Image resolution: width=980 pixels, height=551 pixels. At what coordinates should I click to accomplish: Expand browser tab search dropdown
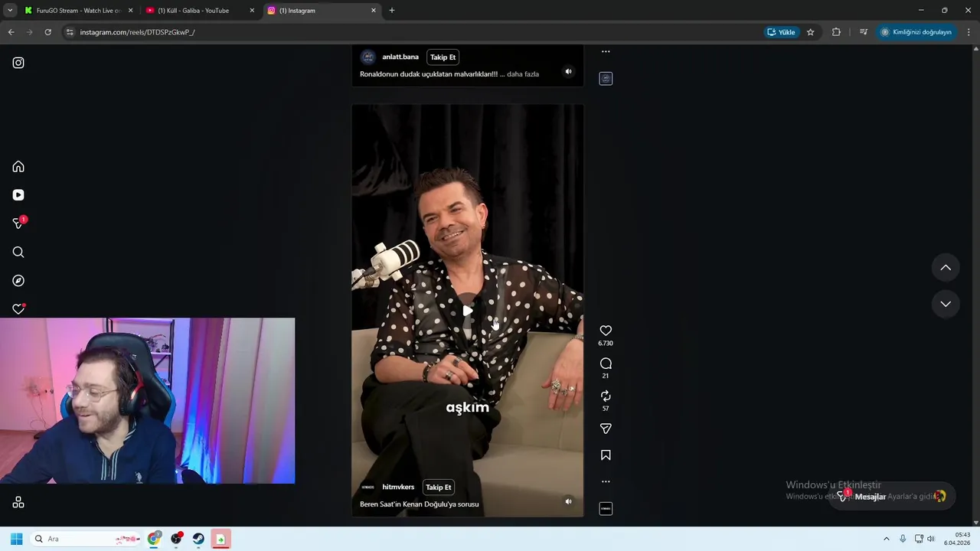coord(10,11)
